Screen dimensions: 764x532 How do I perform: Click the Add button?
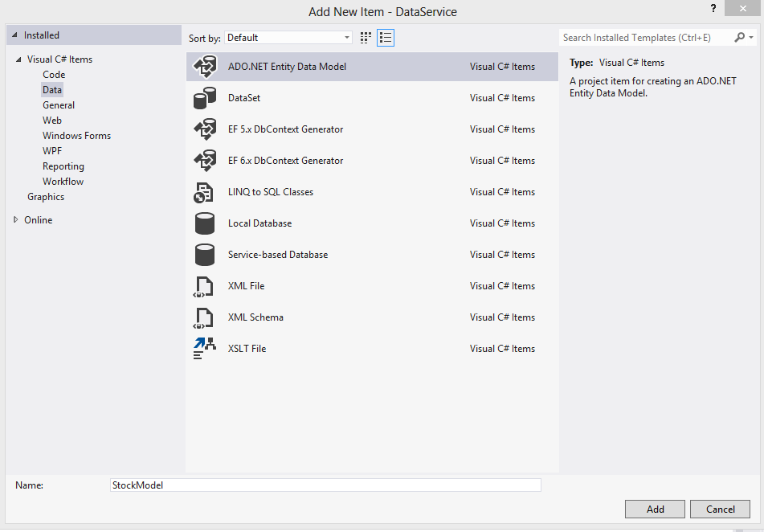click(x=655, y=509)
